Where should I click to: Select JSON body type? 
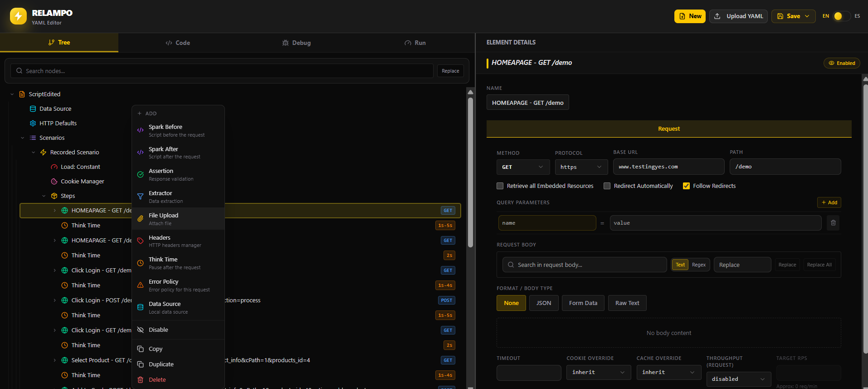click(x=544, y=303)
